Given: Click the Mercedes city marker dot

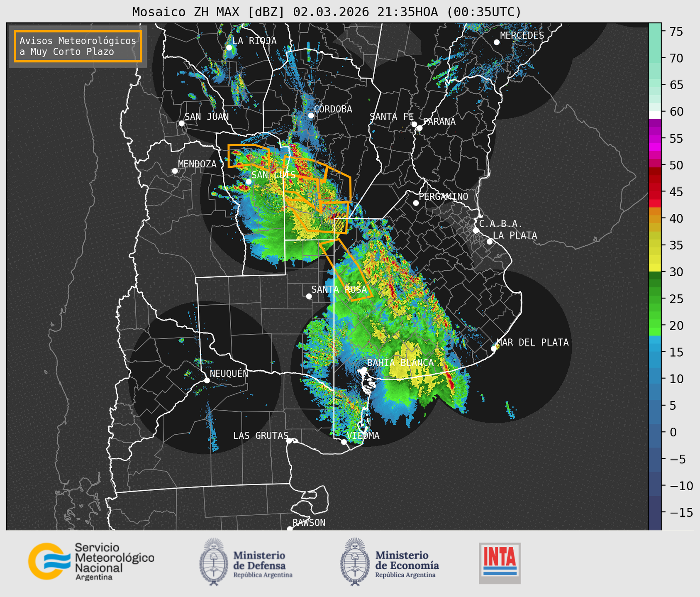Looking at the screenshot, I should coord(497,42).
